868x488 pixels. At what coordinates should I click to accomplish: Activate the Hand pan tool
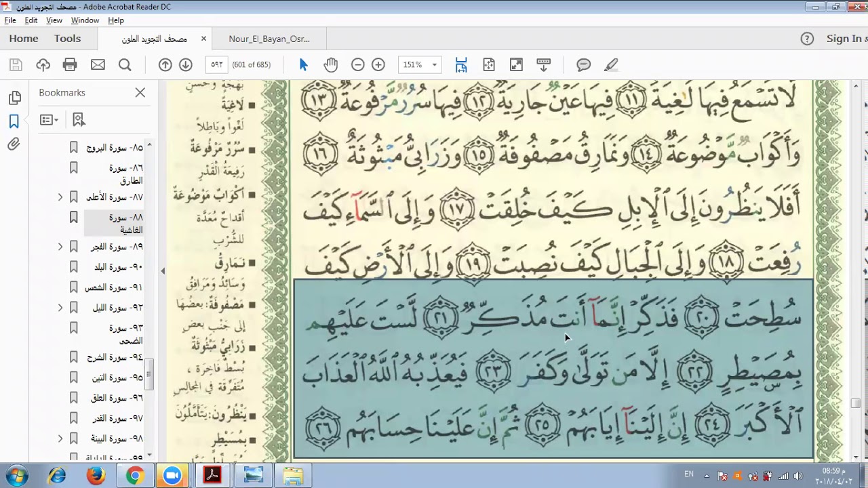(x=330, y=64)
